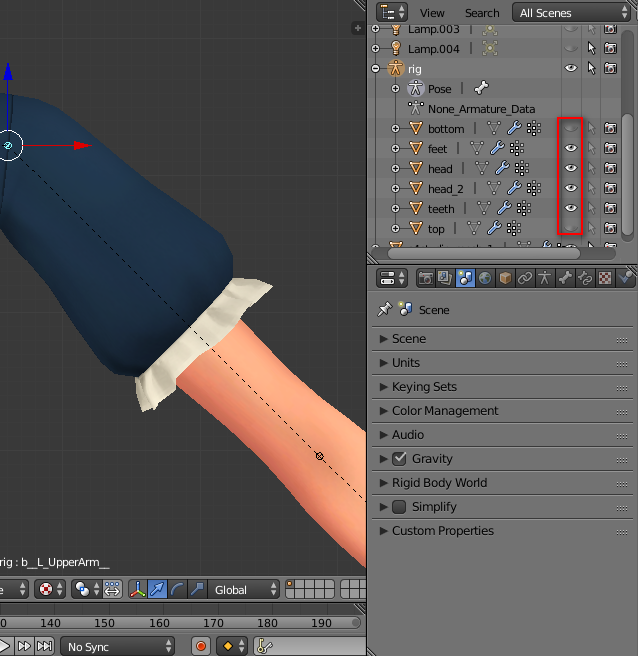The image size is (638, 656).
Task: Expand the Lamp.004 tree entry
Action: click(x=376, y=49)
